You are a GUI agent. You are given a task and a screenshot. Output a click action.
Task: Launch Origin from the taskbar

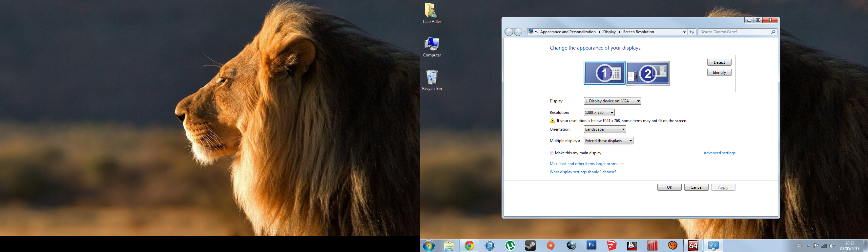click(550, 245)
